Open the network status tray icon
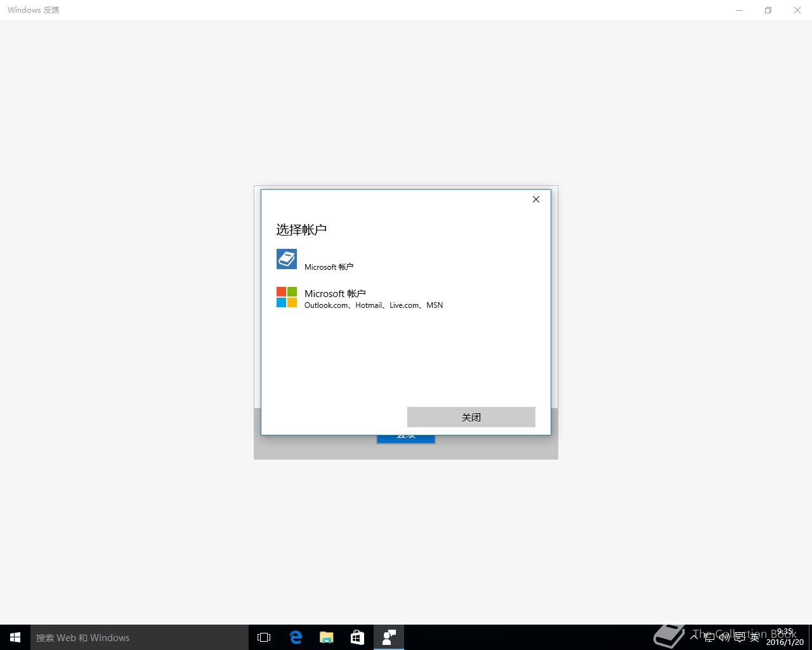This screenshot has width=812, height=650. (709, 637)
